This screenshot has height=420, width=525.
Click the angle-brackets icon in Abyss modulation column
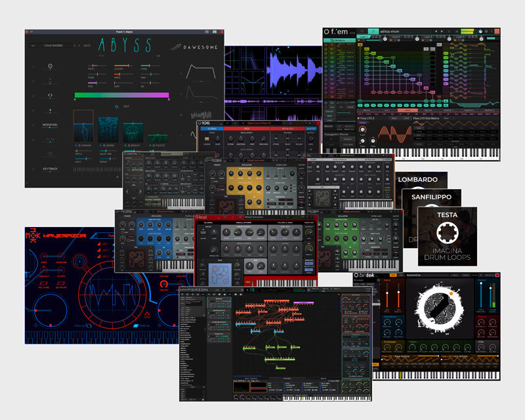(50, 95)
